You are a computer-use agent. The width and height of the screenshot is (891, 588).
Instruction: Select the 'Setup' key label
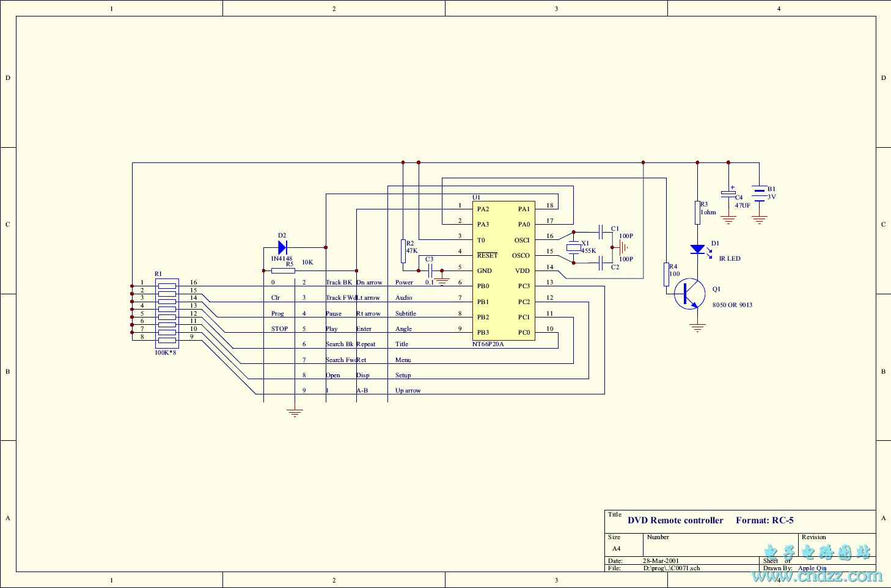(x=403, y=376)
